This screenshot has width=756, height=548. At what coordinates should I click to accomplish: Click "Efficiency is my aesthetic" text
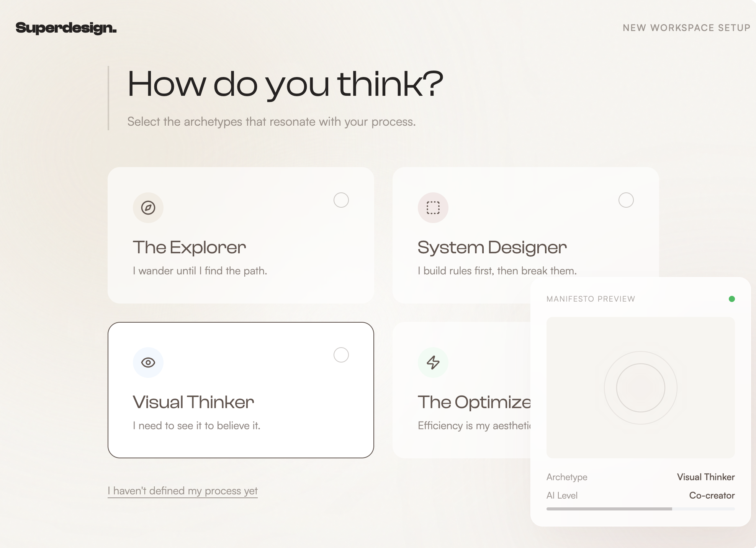pyautogui.click(x=474, y=426)
